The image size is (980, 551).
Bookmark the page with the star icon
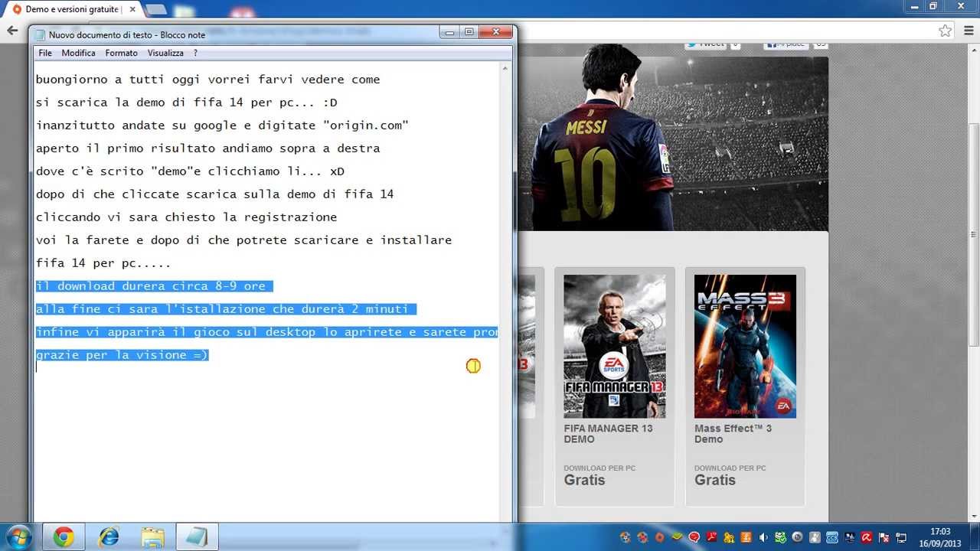[946, 31]
